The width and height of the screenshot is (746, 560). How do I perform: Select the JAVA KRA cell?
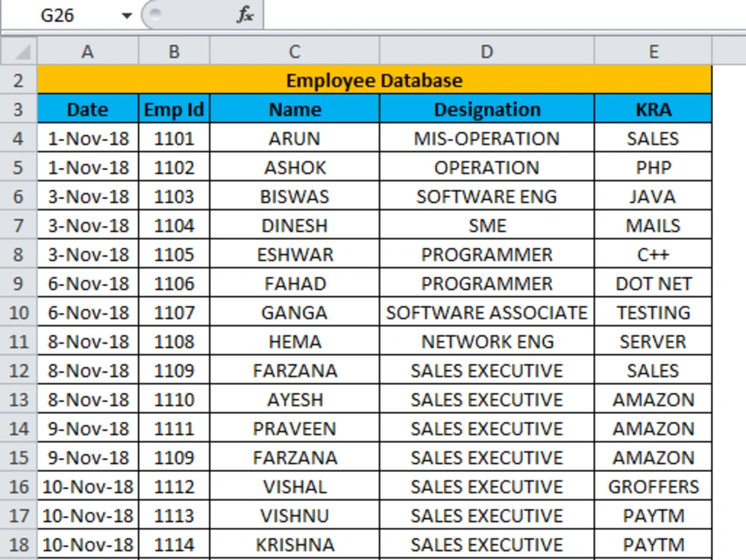pos(653,196)
